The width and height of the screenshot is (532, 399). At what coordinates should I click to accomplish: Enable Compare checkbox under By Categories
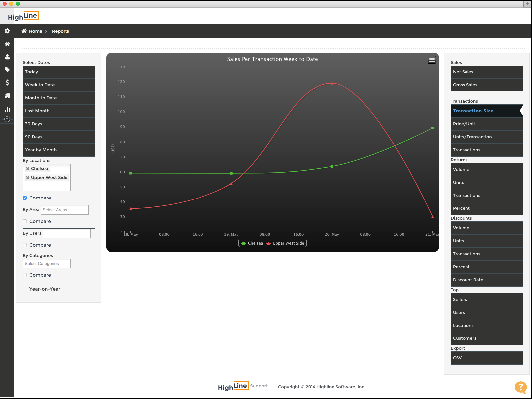pos(25,275)
